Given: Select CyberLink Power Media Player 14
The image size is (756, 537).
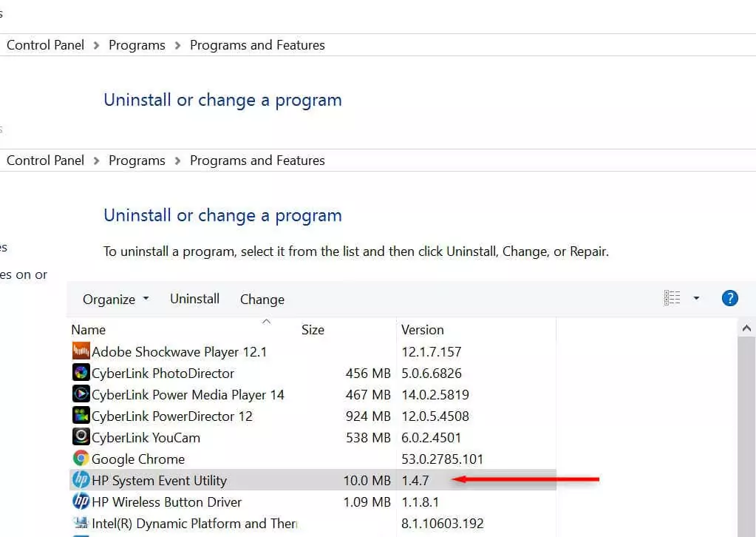Looking at the screenshot, I should pos(188,395).
